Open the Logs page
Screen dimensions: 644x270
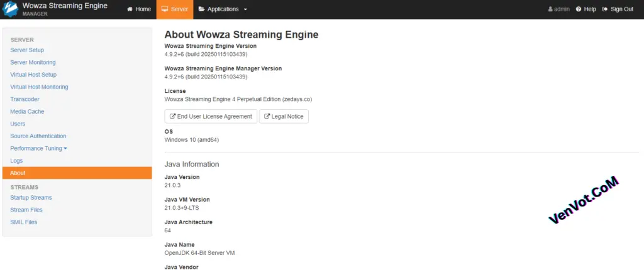[16, 161]
